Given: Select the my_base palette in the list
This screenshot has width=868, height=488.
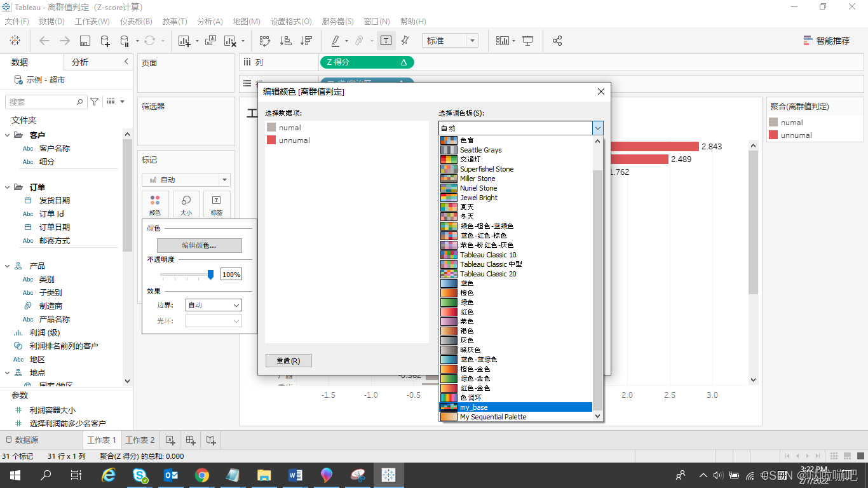Looking at the screenshot, I should (515, 407).
